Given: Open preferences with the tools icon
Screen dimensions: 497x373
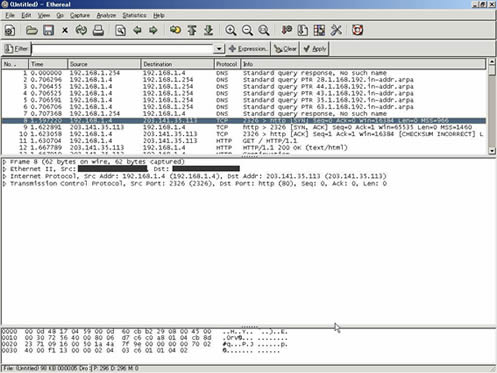Looking at the screenshot, I should pos(336,30).
